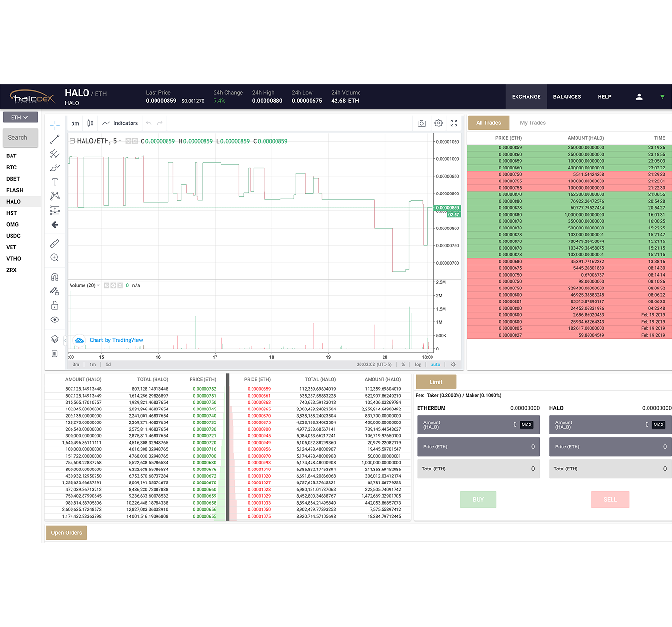Set chart range to 3m
The height and width of the screenshot is (627, 672).
[x=76, y=365]
